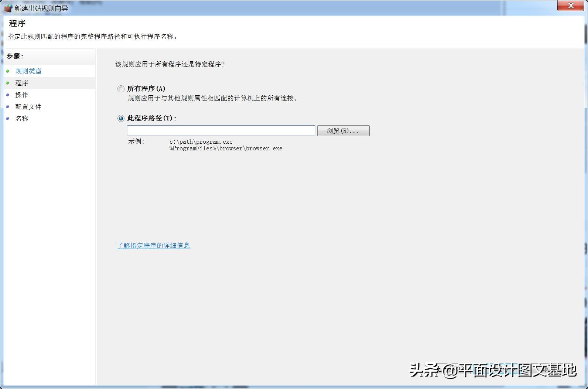
Task: Select the 此程序路径(T) radio button
Action: coord(121,118)
